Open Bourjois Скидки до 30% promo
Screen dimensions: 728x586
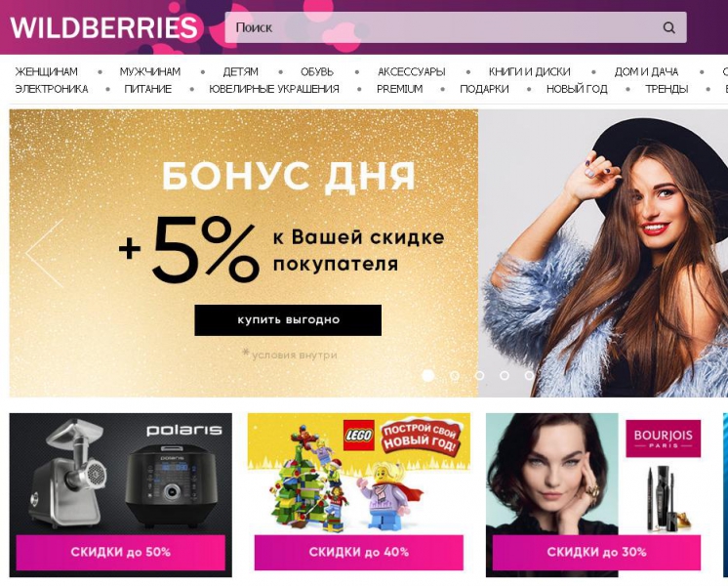click(596, 552)
